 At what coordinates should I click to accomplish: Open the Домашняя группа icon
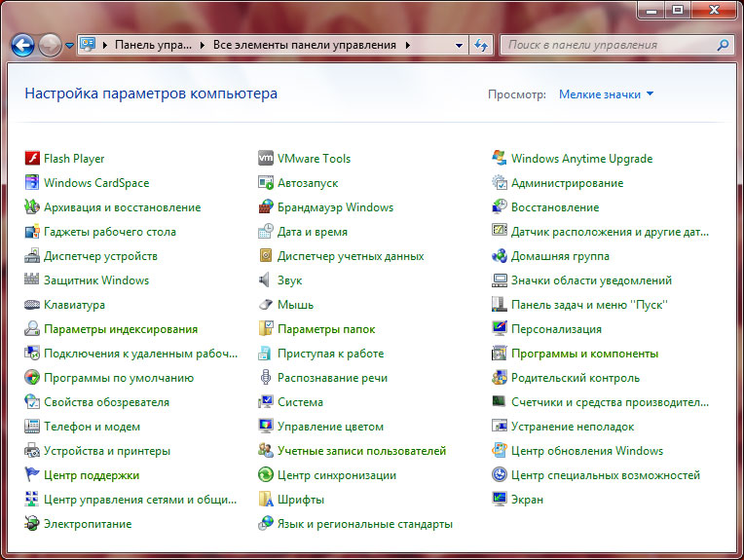(500, 255)
